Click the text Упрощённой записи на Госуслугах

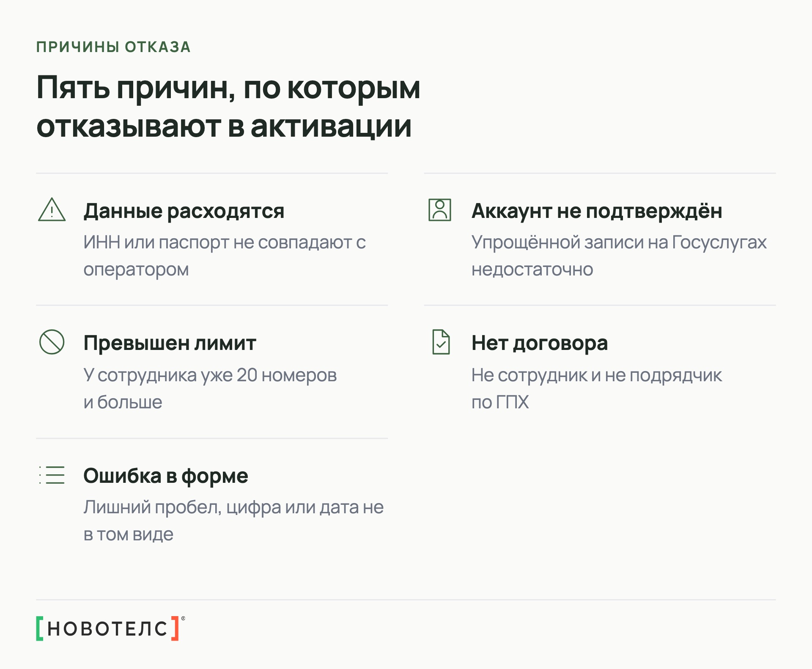pyautogui.click(x=619, y=242)
